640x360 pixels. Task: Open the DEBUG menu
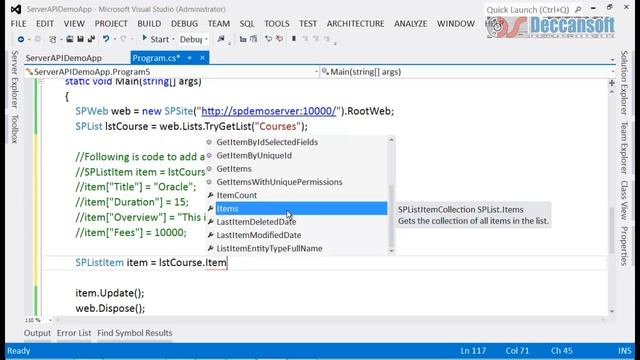click(x=184, y=24)
